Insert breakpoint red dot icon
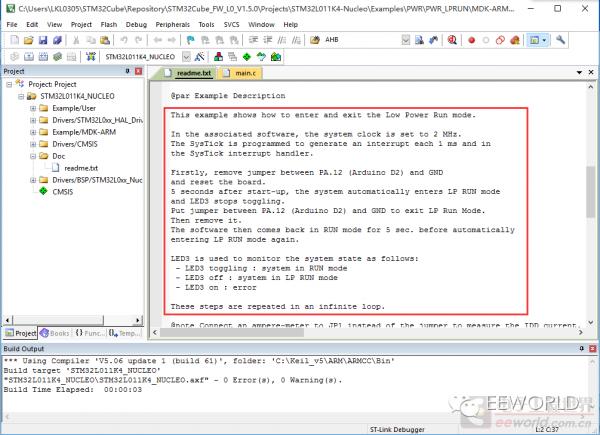 click(471, 40)
